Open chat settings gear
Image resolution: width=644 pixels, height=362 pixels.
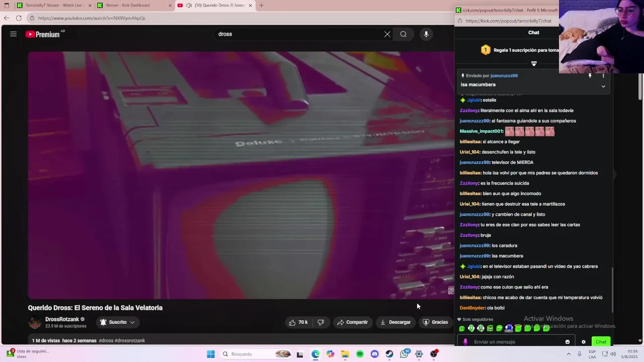coord(584,342)
